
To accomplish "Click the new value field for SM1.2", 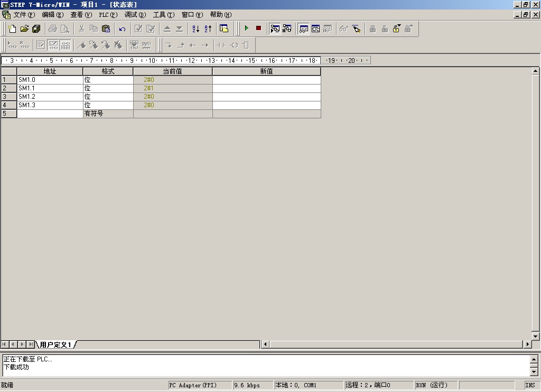I will pos(266,97).
